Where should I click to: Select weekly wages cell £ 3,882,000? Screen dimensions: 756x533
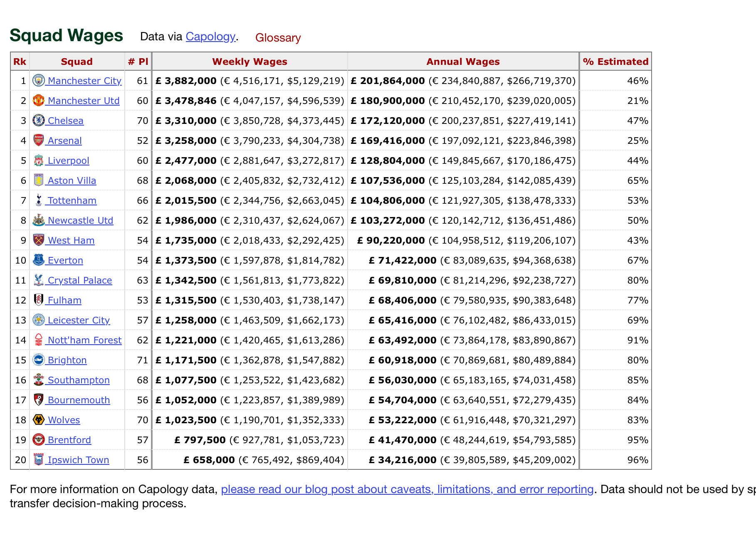pyautogui.click(x=250, y=81)
